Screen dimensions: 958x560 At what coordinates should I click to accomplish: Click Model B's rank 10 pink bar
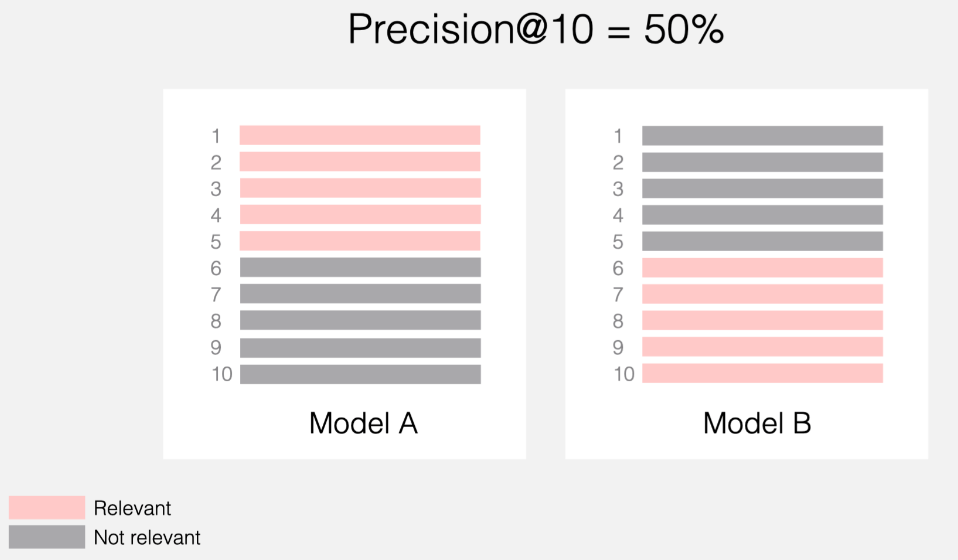(762, 373)
